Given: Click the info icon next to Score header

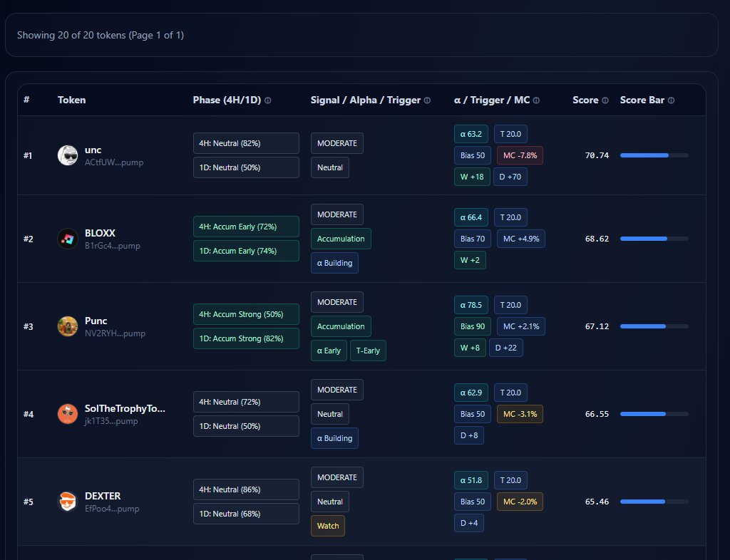Looking at the screenshot, I should coord(605,100).
